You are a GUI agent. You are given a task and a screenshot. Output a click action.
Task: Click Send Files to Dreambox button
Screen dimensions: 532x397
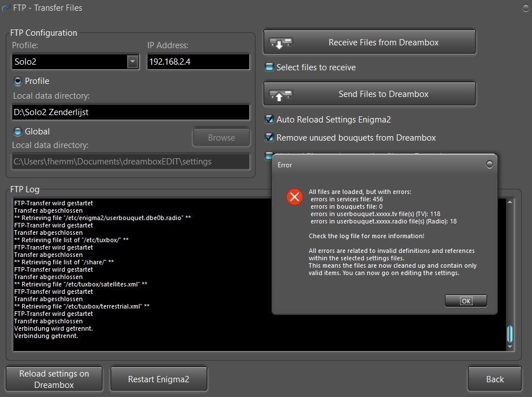tap(369, 94)
